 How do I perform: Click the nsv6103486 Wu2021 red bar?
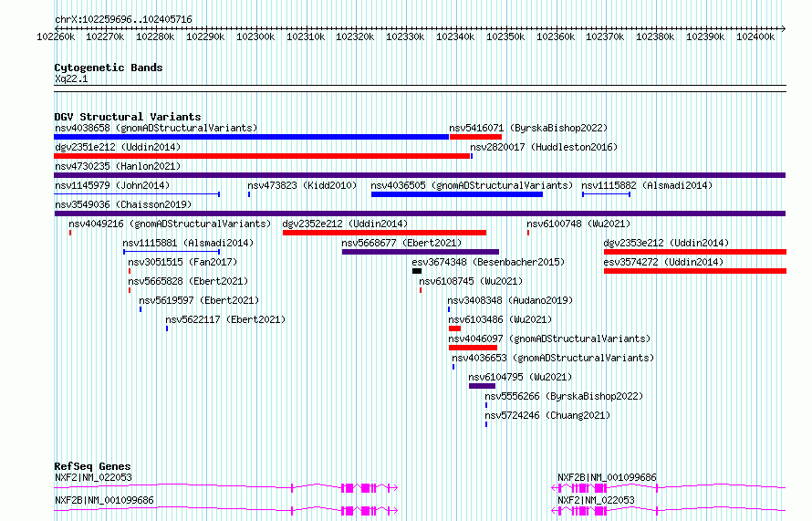454,328
